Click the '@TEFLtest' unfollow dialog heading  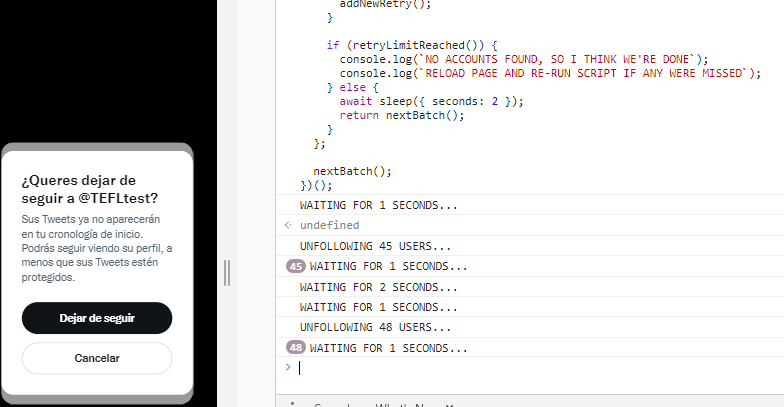point(89,189)
